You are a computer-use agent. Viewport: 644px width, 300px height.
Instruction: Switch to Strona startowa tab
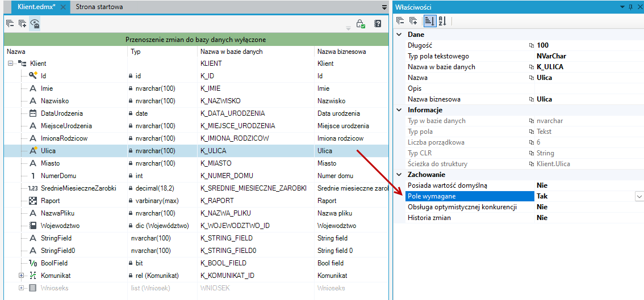(99, 7)
